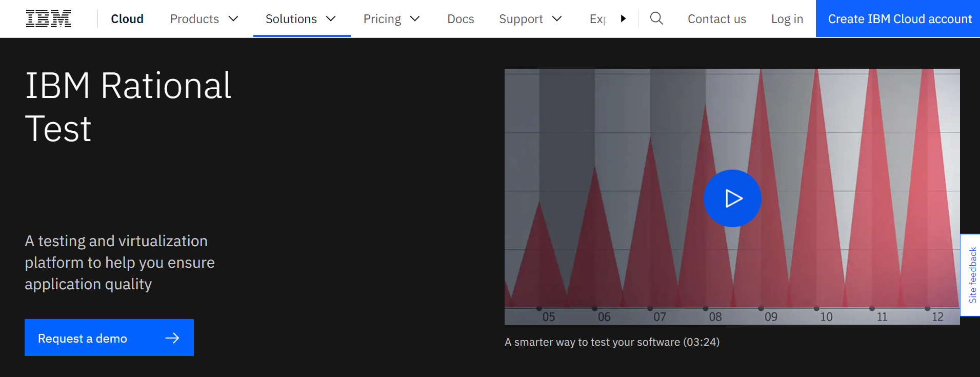
Task: Open the search magnifier icon
Action: [x=656, y=19]
